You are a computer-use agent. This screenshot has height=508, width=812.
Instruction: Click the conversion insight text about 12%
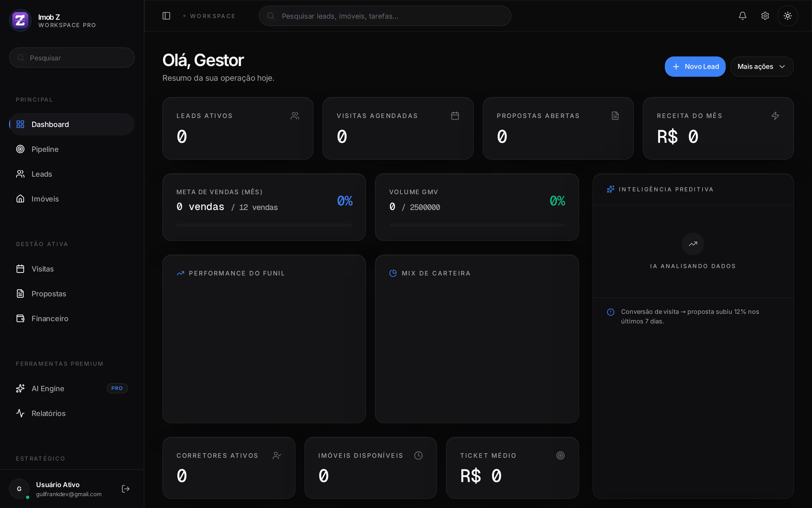click(x=690, y=316)
